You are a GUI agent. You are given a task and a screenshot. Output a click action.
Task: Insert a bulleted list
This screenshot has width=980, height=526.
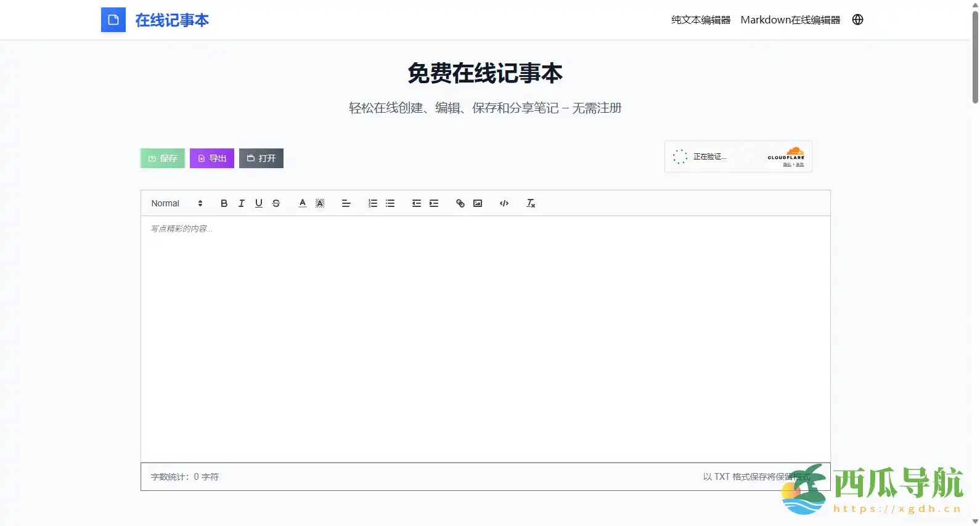point(390,203)
